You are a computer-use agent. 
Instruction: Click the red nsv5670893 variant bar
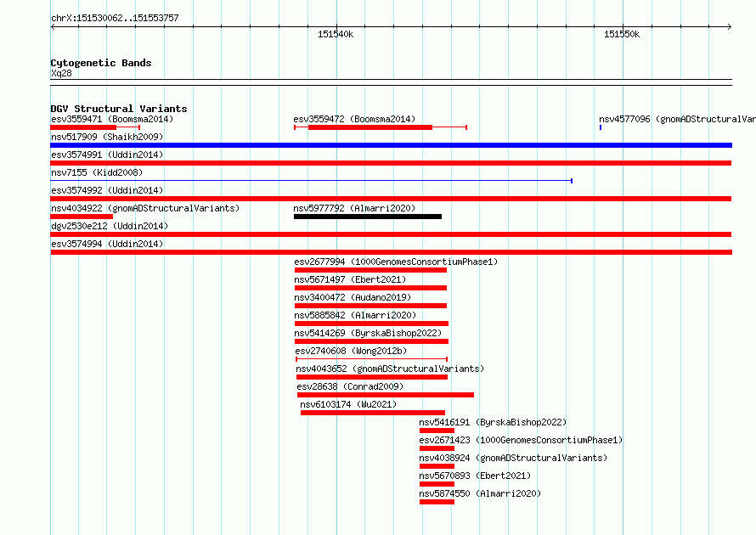[x=437, y=484]
